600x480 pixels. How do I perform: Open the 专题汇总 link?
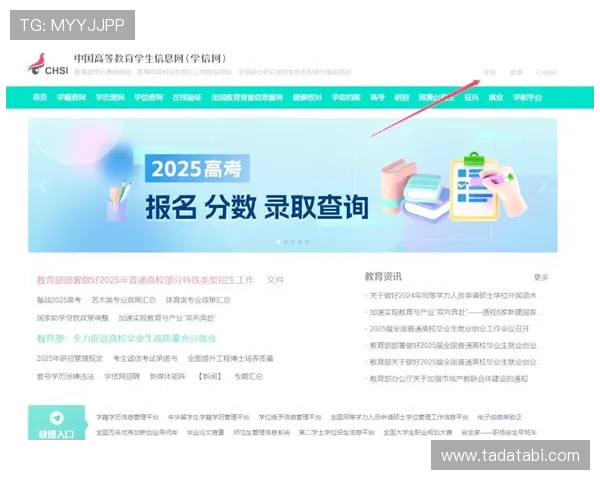tap(248, 376)
